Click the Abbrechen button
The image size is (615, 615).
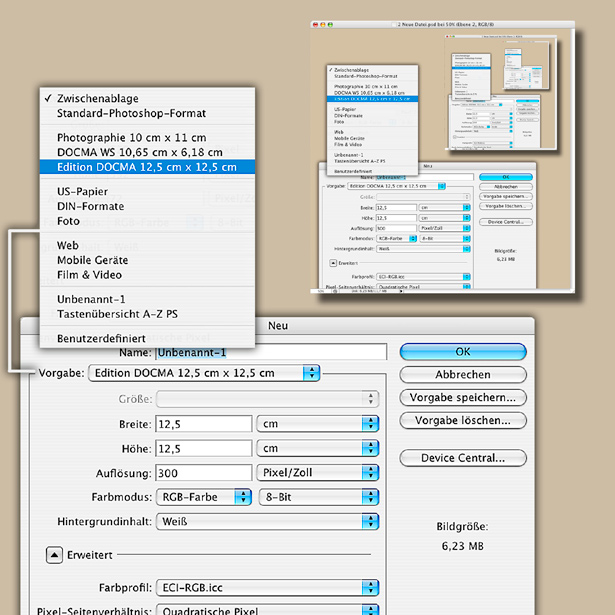[462, 375]
